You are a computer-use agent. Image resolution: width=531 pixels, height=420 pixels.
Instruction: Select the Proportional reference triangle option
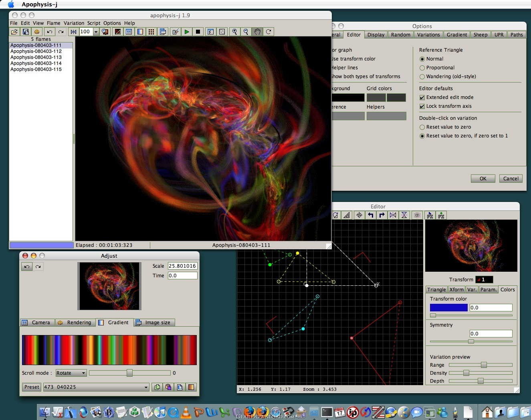click(422, 68)
